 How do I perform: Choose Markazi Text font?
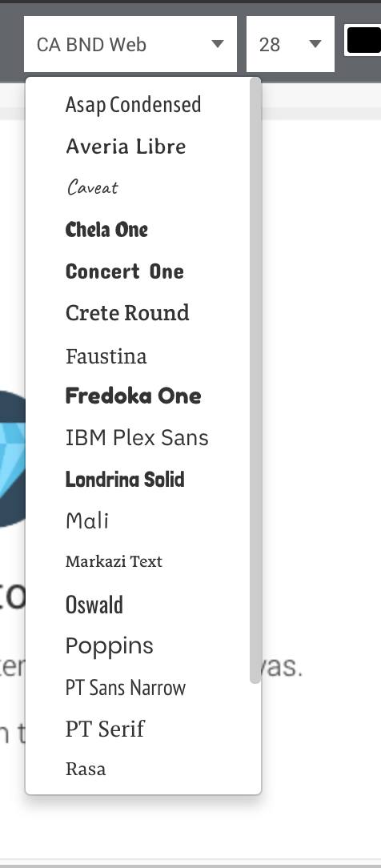[x=114, y=561]
